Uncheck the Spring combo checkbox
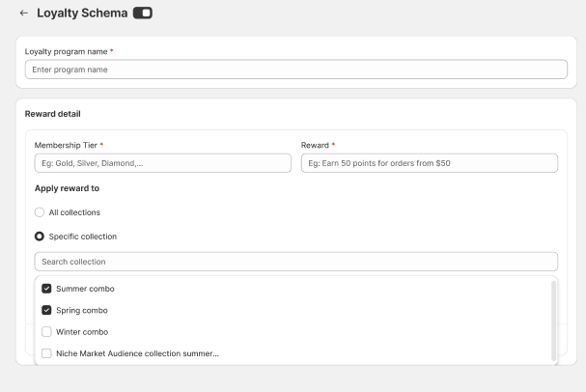This screenshot has width=586, height=392. 46,311
